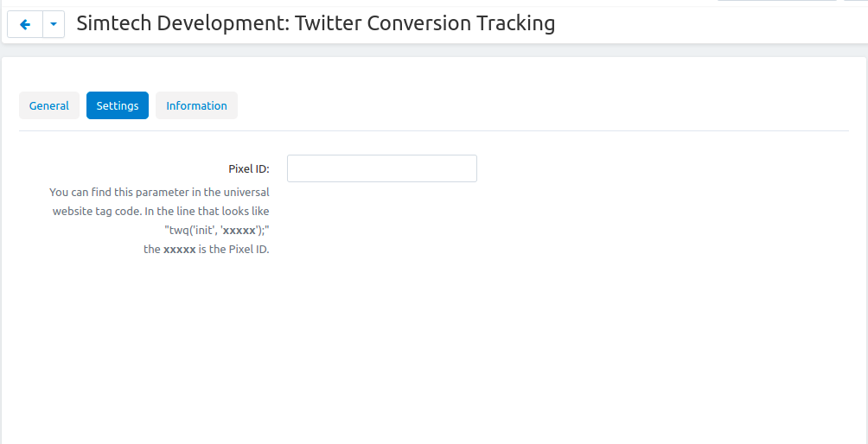This screenshot has height=444, width=868.
Task: Switch to the General tab
Action: coord(49,105)
